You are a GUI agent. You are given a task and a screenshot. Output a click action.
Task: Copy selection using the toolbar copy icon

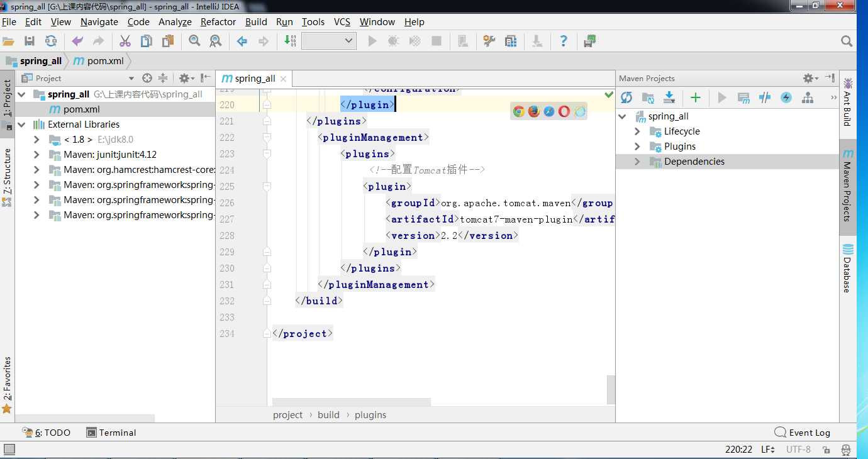[x=146, y=41]
